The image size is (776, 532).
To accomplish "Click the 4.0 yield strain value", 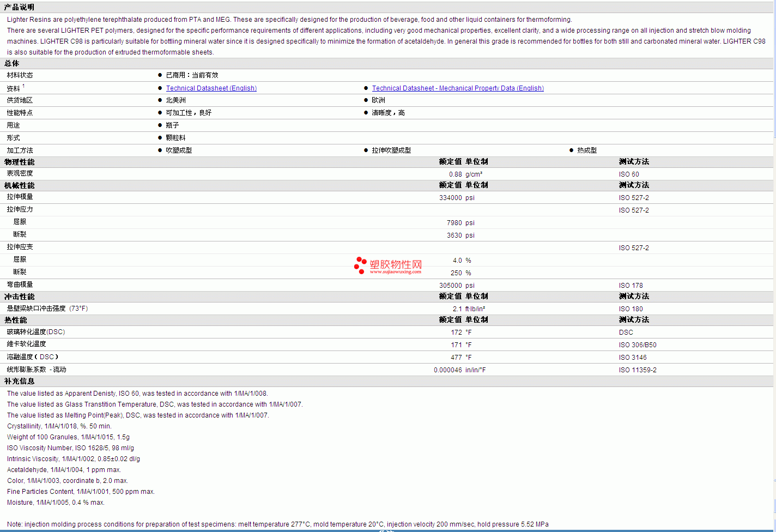I will point(457,261).
